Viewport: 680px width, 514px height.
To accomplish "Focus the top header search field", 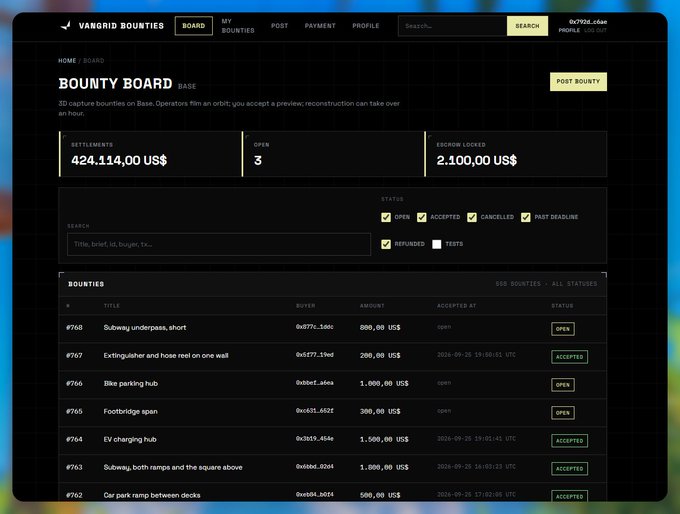I will 452,26.
